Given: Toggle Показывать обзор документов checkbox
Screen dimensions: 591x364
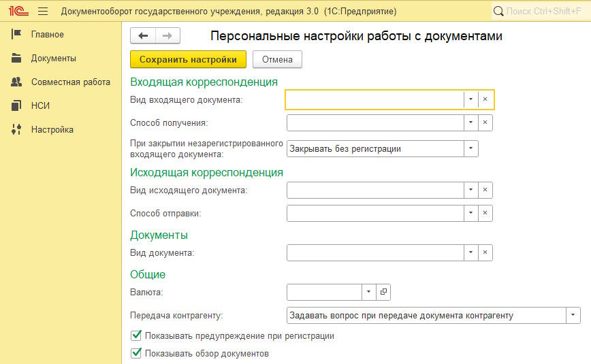Looking at the screenshot, I should pos(136,353).
